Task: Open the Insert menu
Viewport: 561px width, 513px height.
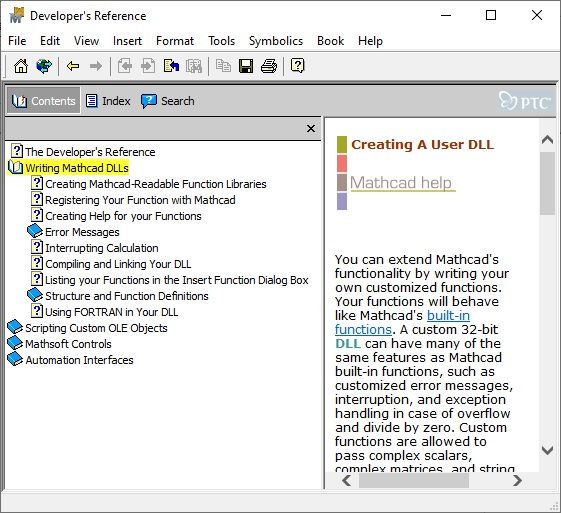Action: pos(127,41)
